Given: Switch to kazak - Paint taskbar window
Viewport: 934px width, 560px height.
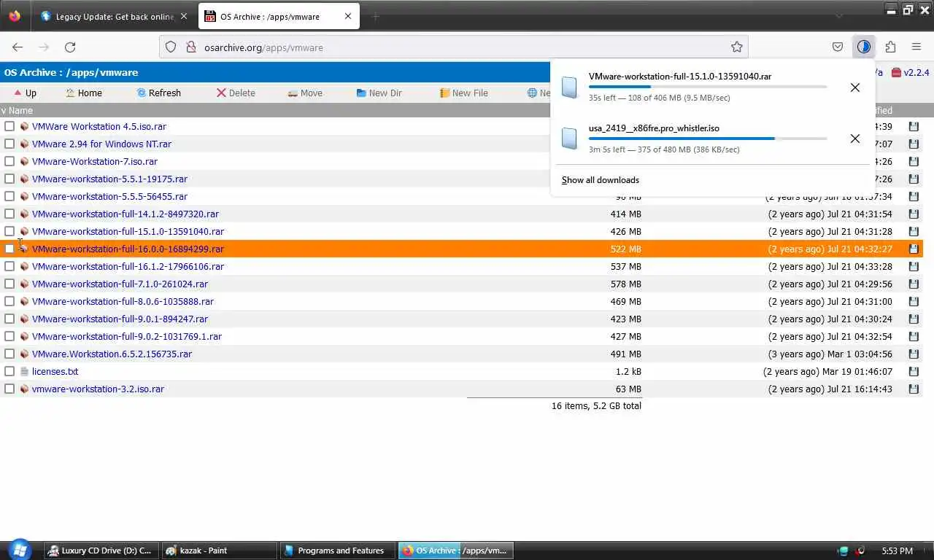Looking at the screenshot, I should tap(218, 551).
